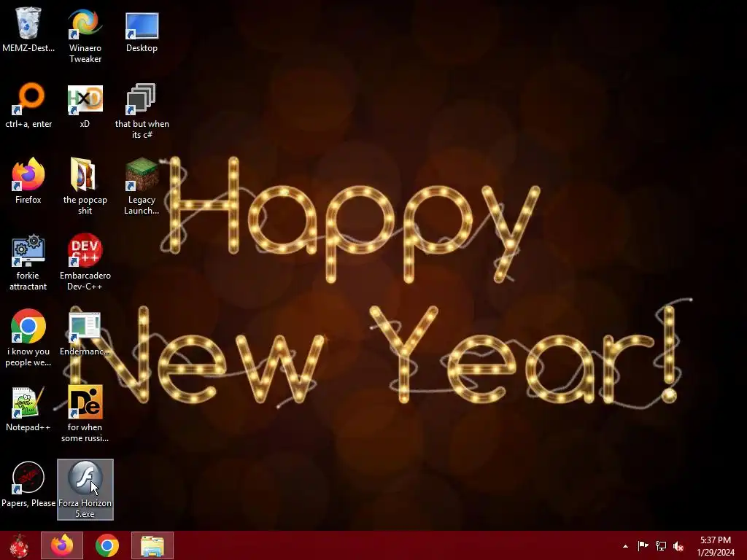747x560 pixels.
Task: Click the 'Forza Horizon 5.exe' label
Action: click(85, 508)
